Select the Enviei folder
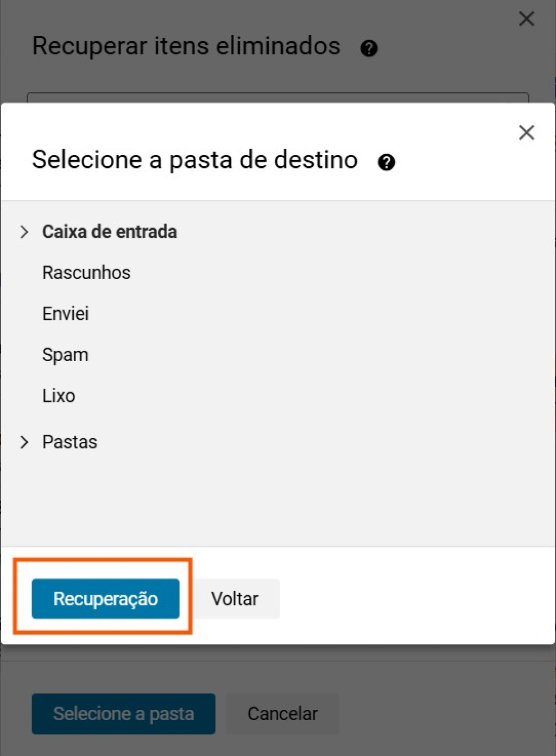The image size is (556, 756). [65, 314]
